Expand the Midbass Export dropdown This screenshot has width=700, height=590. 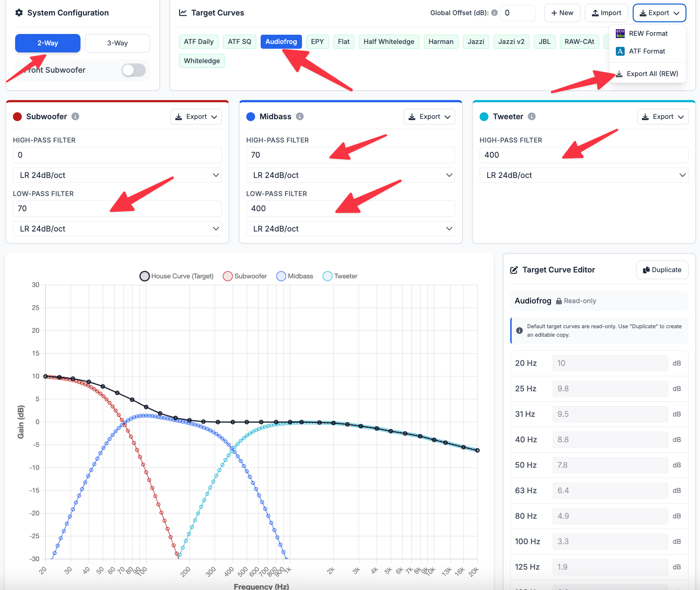coord(429,117)
